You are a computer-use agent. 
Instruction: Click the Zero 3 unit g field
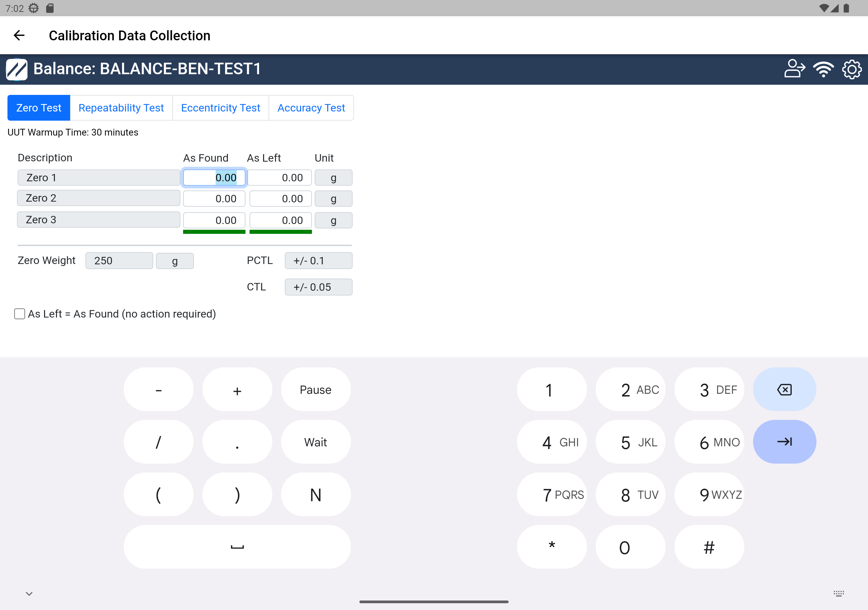(x=333, y=220)
